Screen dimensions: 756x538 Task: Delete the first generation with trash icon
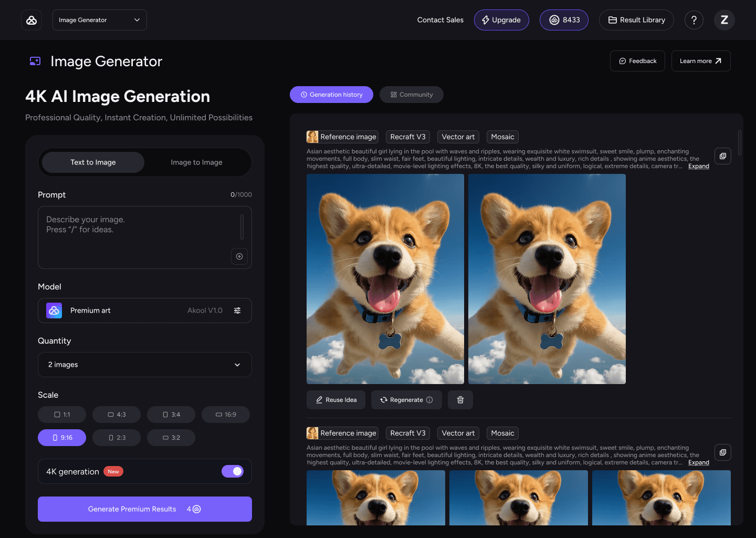[460, 400]
